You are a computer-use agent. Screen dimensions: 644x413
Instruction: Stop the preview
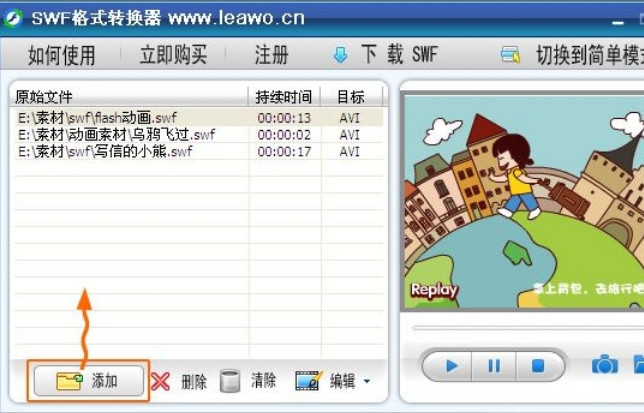click(x=538, y=365)
